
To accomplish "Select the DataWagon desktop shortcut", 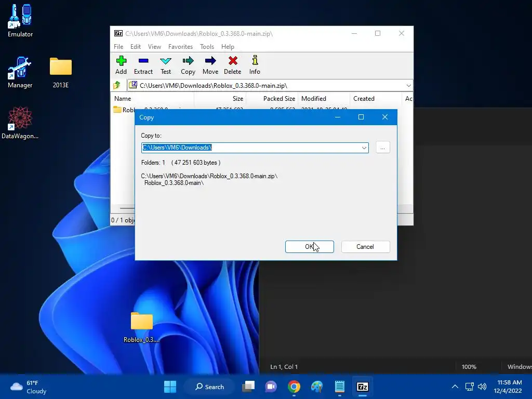I will (20, 123).
